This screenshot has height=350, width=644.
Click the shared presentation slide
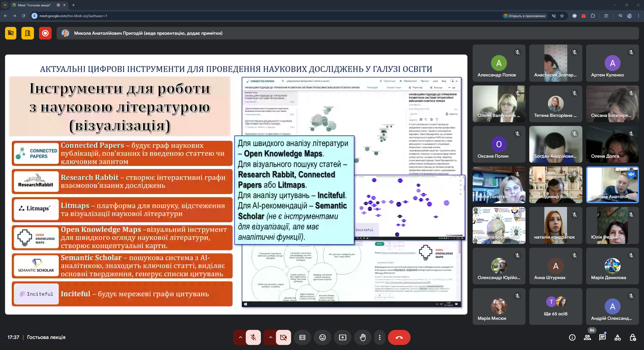click(236, 185)
